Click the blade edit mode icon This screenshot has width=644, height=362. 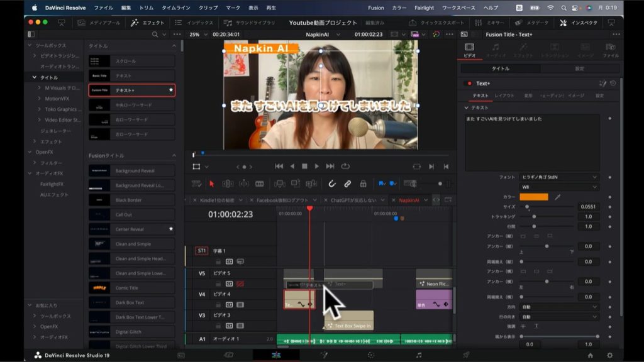point(259,184)
